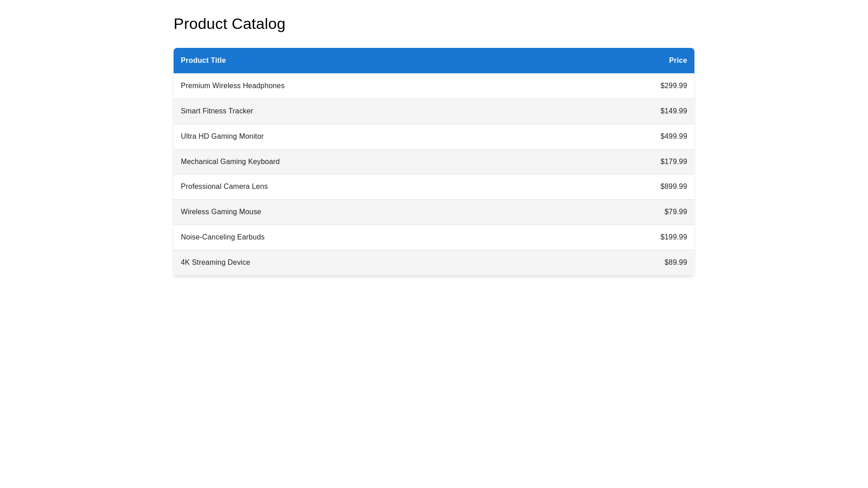Select Mechanical Gaming Keyboard product name

click(x=230, y=162)
